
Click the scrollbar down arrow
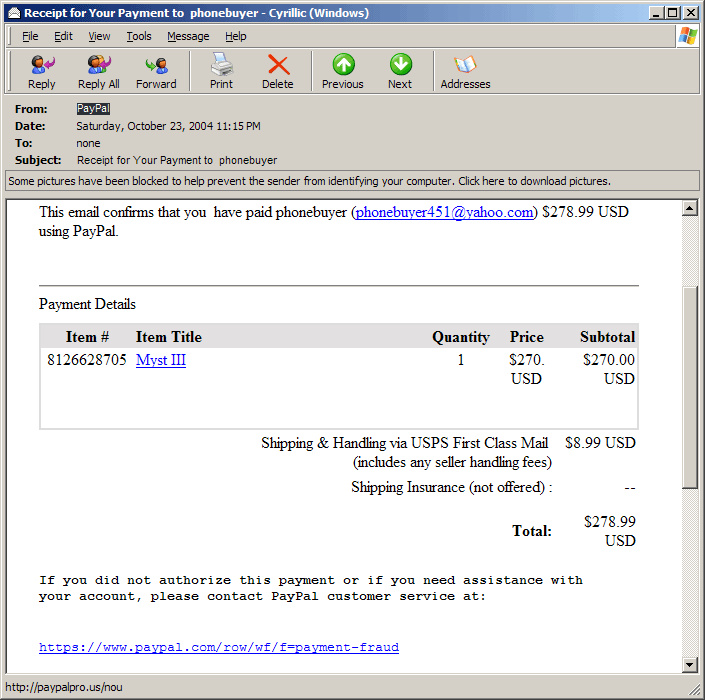[689, 665]
